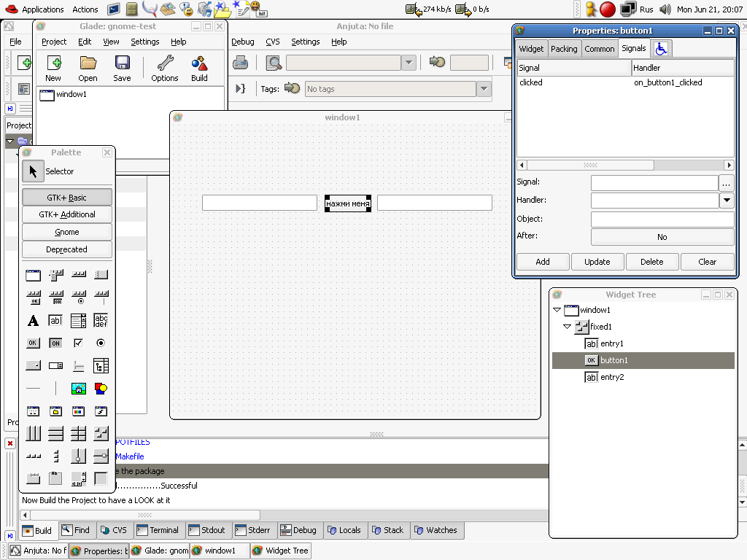This screenshot has width=747, height=560.
Task: Select the clicked signal row in Properties
Action: 625,82
